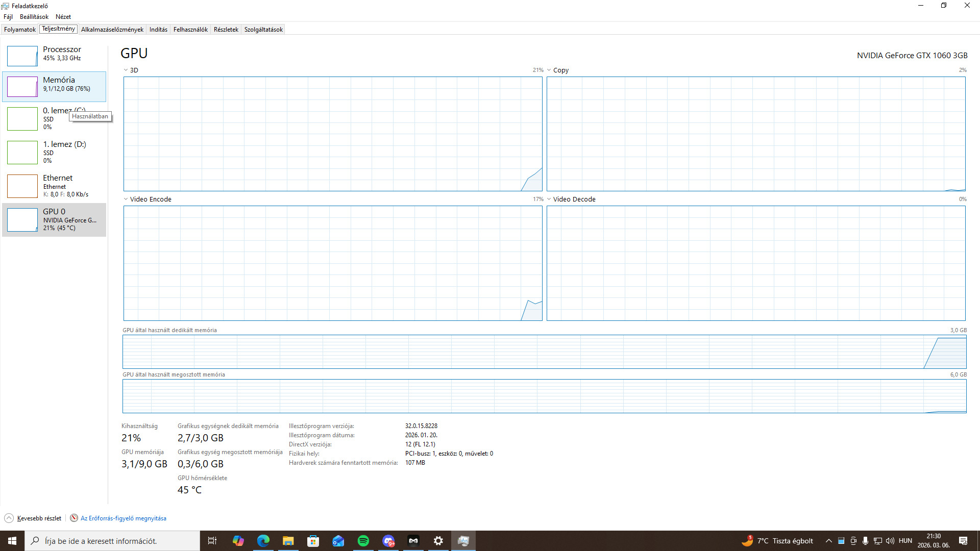Launch Microsoft Edge from the taskbar
This screenshot has height=551, width=980.
click(263, 541)
